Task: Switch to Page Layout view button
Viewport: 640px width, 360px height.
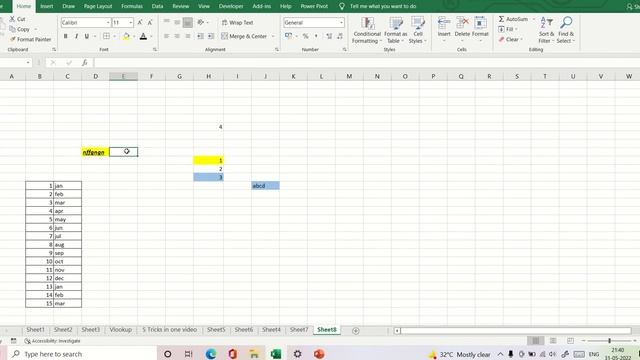Action: 553,341
